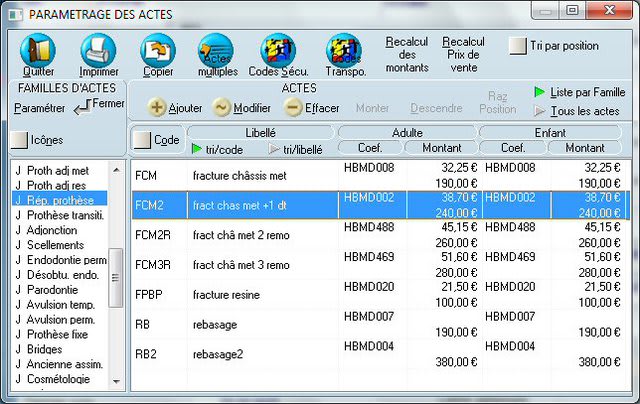
Task: Click the Copier icon
Action: [157, 50]
